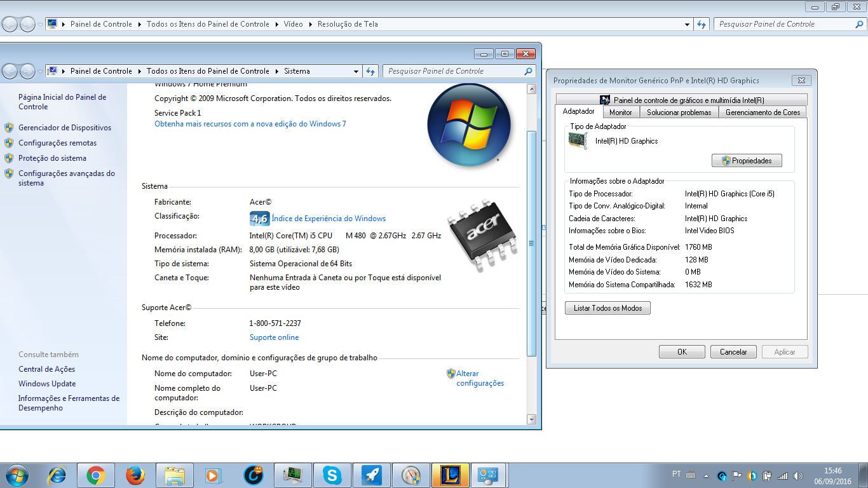
Task: Select Intel graphics and media control panel tab
Action: [x=681, y=100]
